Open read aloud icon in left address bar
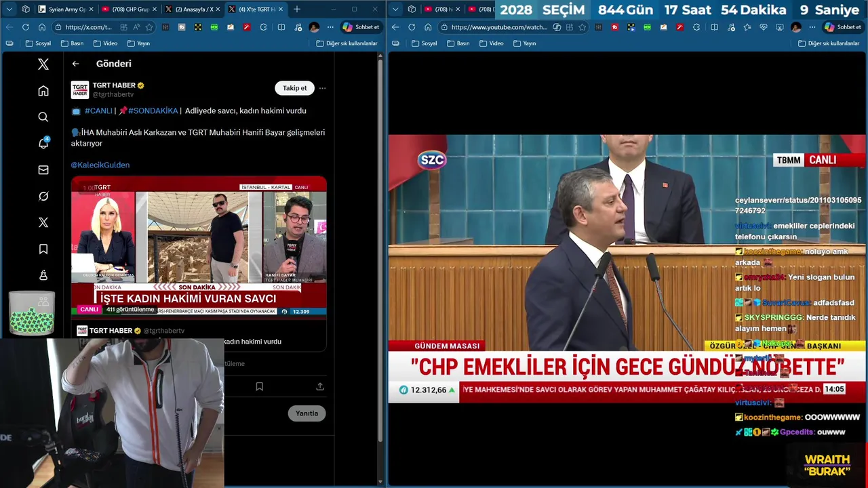This screenshot has width=868, height=488. click(x=136, y=27)
